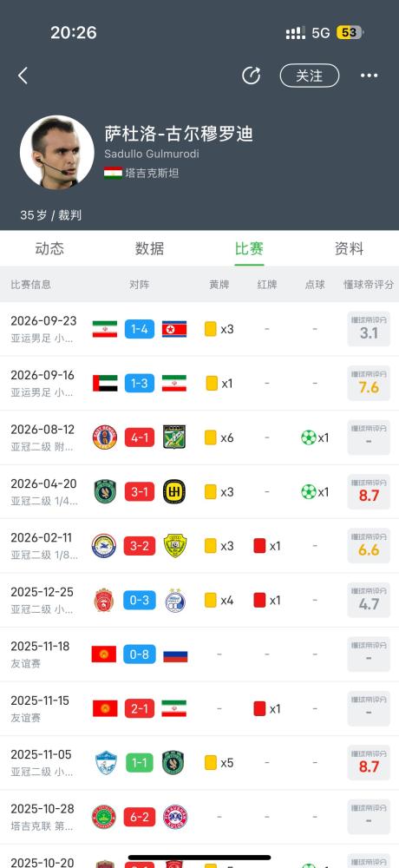Tap the share icon beside 关注
This screenshot has width=399, height=868.
click(251, 76)
